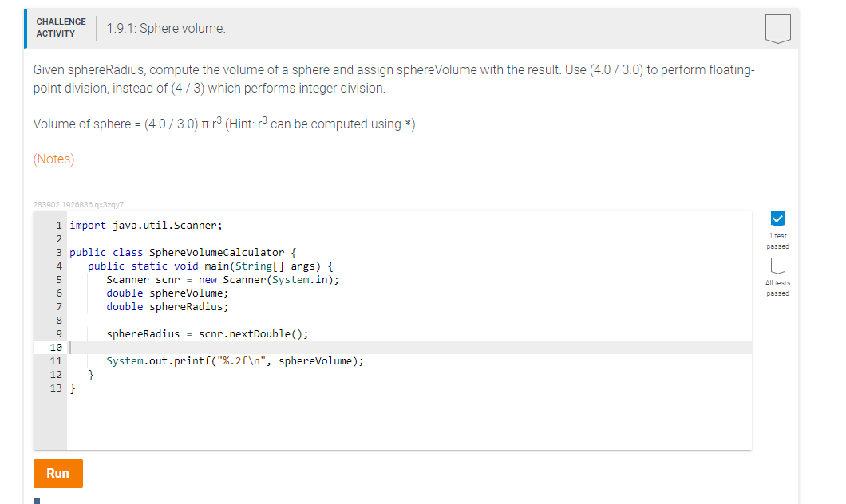Click the orange activity heading 1.9.1: Sphere volume
This screenshot has height=504, width=846.
(166, 27)
